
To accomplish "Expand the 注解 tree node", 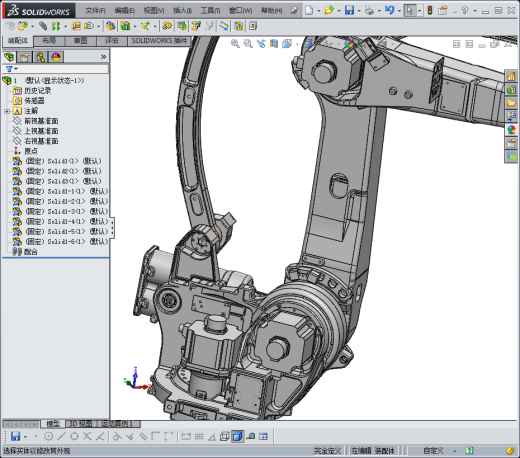I will coord(7,111).
